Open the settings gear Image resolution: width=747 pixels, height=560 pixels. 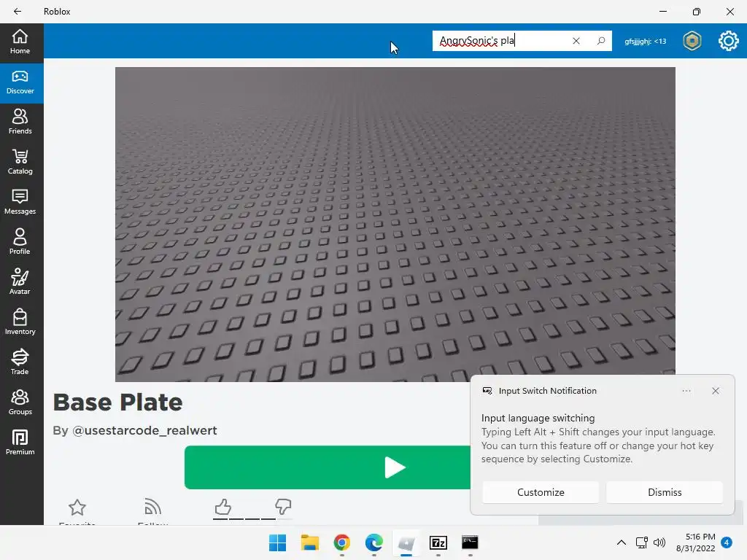(x=729, y=41)
